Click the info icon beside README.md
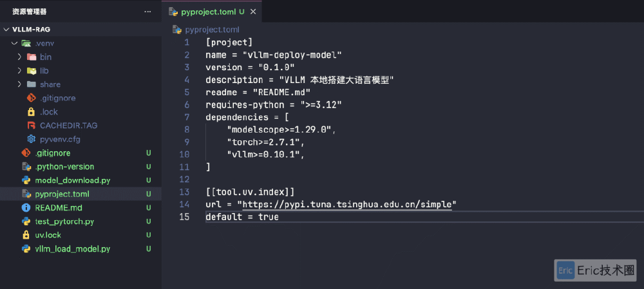Screen dimensions: 644x289 pos(26,208)
